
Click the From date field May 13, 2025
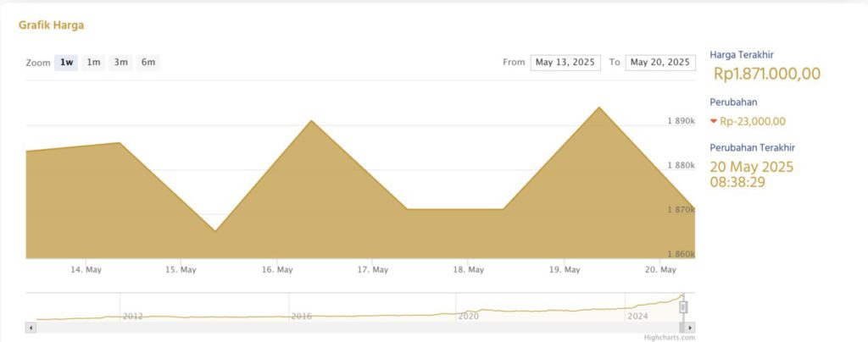(x=565, y=63)
